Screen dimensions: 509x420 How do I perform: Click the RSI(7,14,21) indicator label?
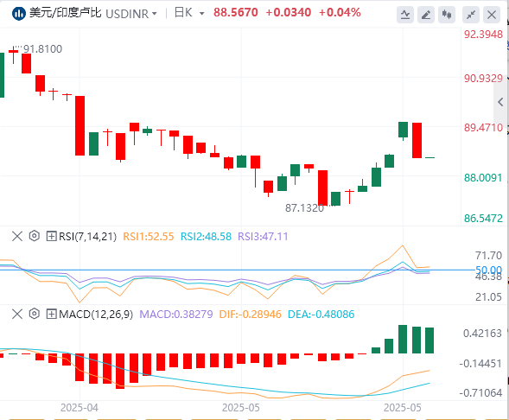pos(87,236)
